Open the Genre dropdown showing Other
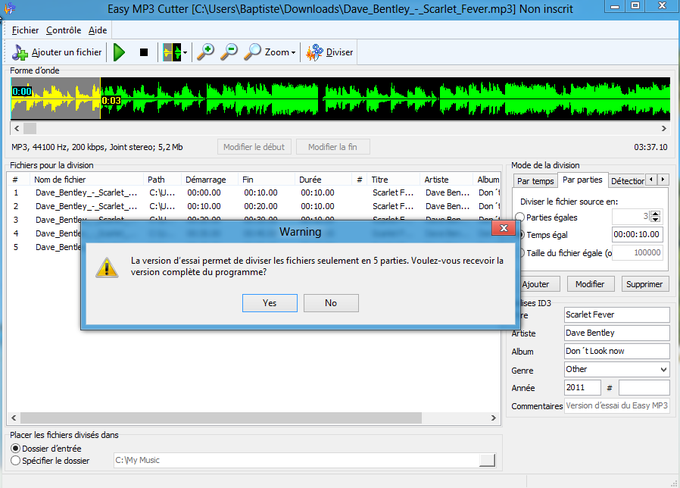The image size is (680, 488). [x=617, y=369]
